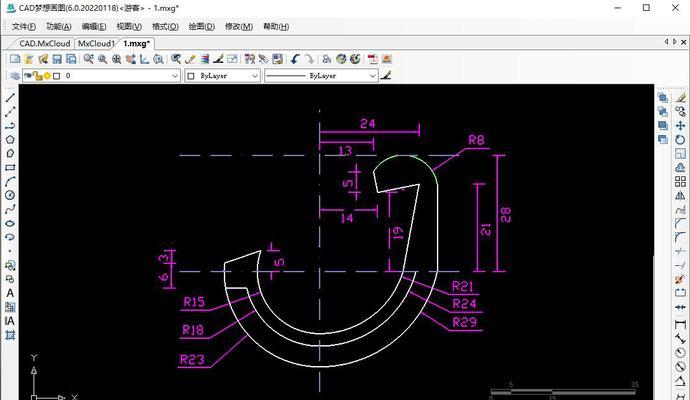Select the Rectangle drawing tool

click(10, 168)
